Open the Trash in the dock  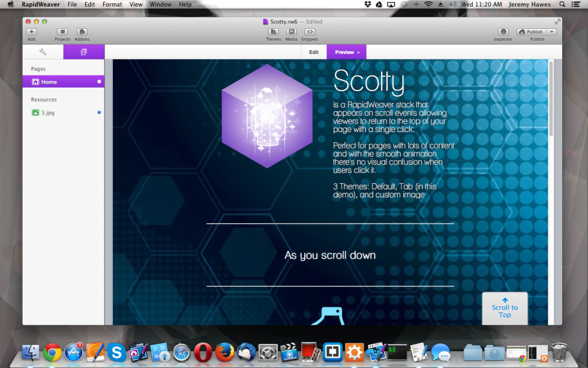point(559,352)
